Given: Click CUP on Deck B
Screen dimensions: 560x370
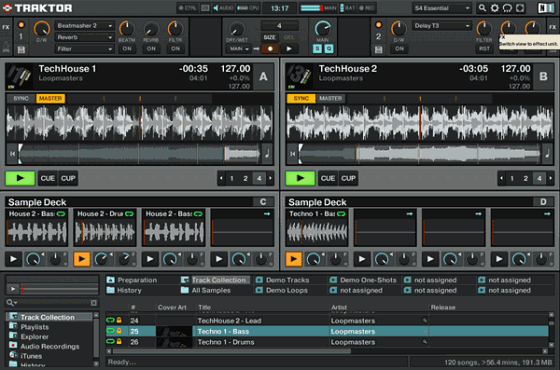Looking at the screenshot, I should [x=348, y=178].
